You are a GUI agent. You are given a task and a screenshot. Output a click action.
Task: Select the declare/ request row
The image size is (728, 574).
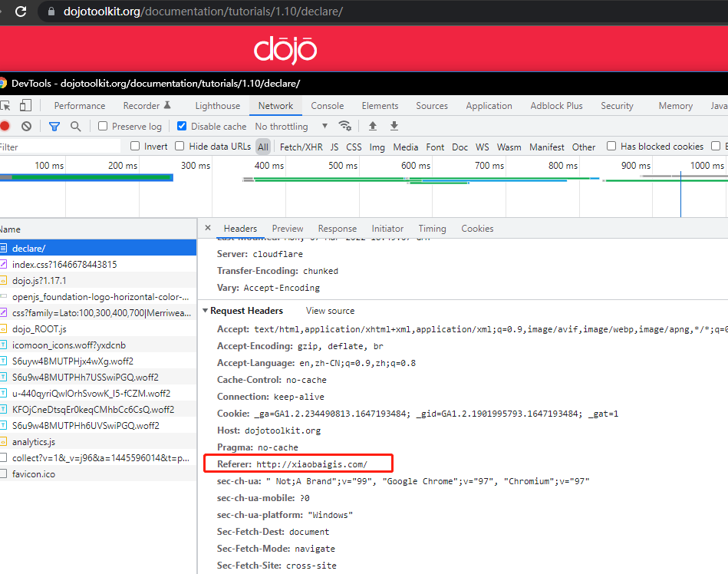tap(98, 248)
